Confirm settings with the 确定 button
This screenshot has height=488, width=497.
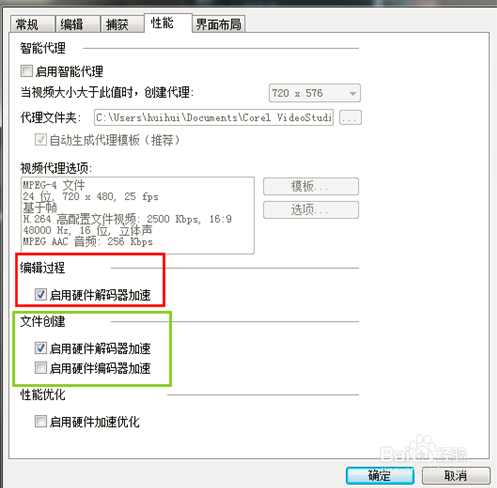(380, 475)
